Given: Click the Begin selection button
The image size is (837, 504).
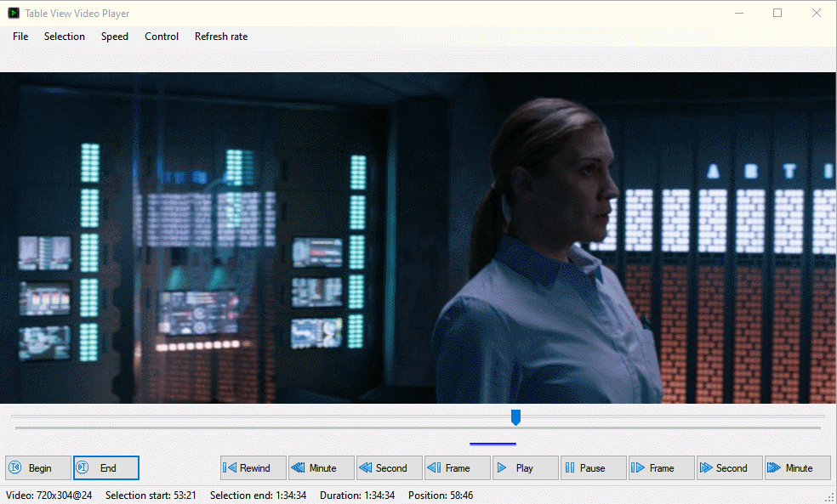Looking at the screenshot, I should tap(38, 467).
